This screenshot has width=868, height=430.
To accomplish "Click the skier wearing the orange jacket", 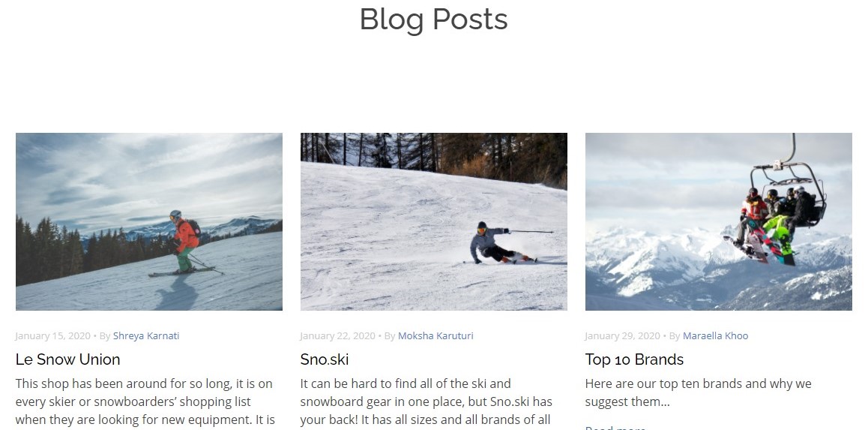I will tap(185, 242).
